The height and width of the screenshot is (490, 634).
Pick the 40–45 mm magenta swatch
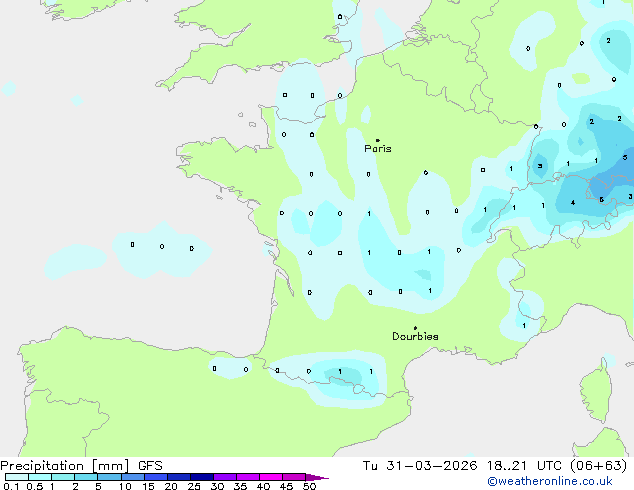[x=271, y=477]
